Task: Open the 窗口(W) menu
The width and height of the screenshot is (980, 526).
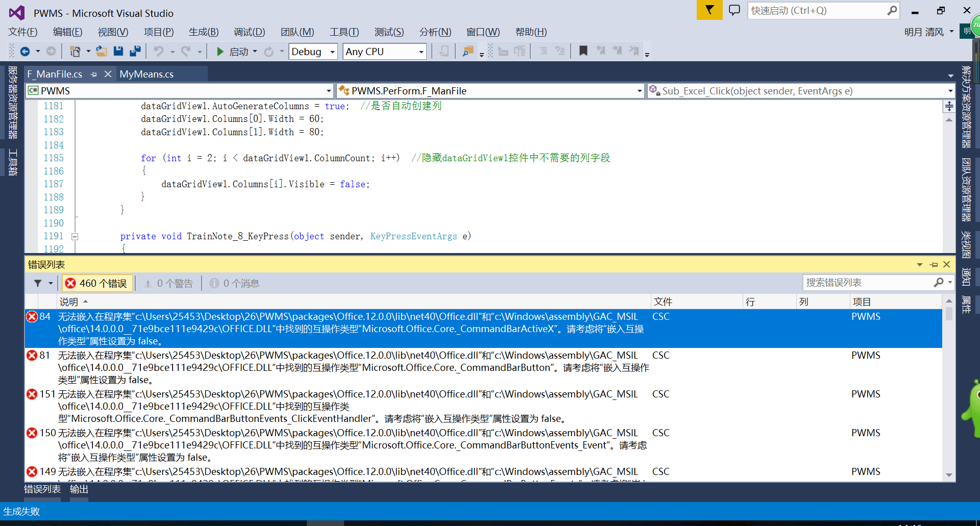Action: pyautogui.click(x=483, y=32)
